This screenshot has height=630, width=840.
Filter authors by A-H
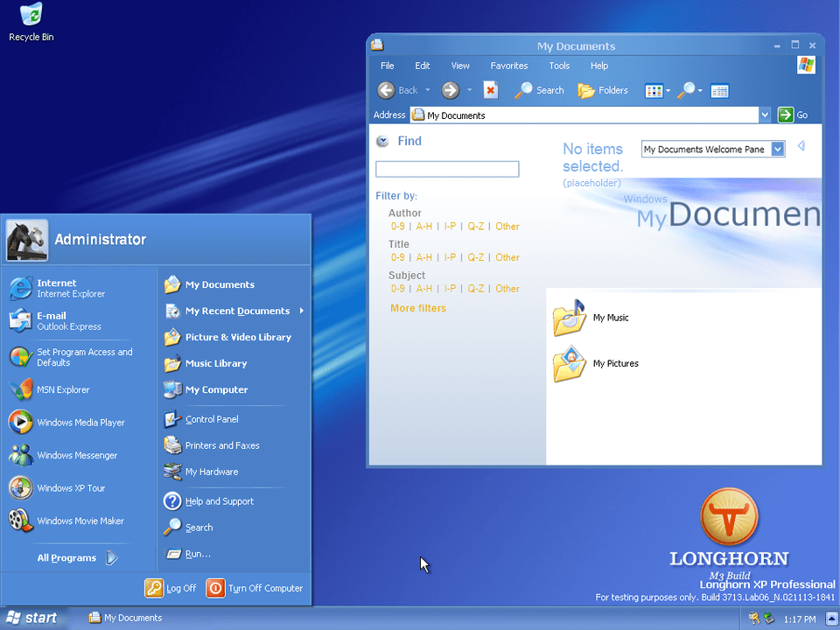coord(423,226)
